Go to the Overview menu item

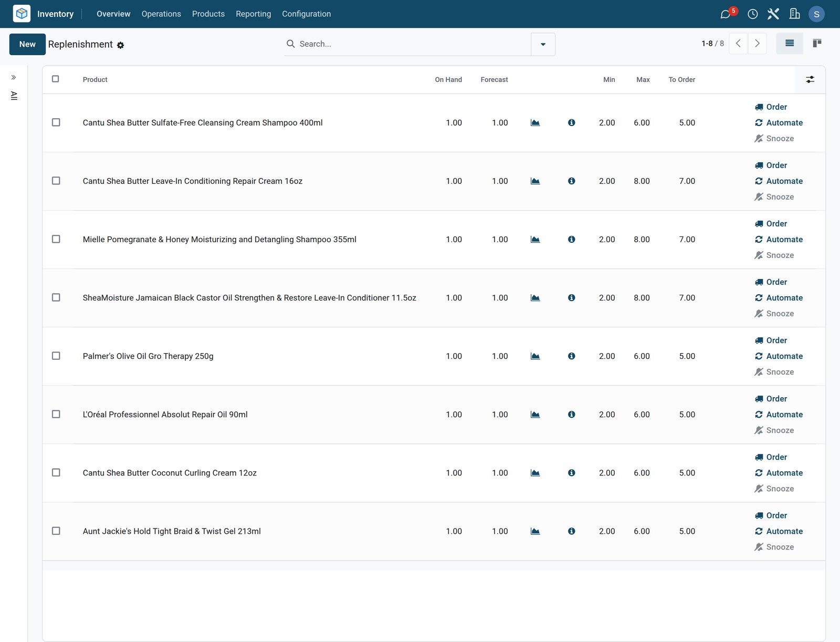pos(113,14)
